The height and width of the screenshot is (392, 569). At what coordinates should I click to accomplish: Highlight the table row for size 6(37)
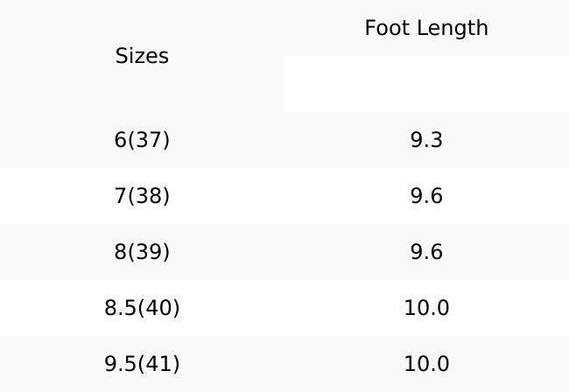[x=284, y=140]
